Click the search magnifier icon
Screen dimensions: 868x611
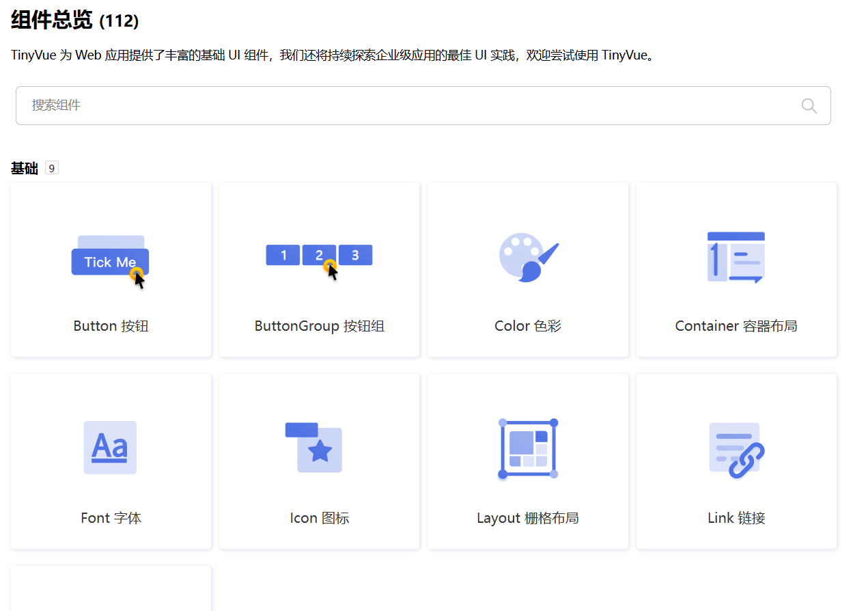tap(809, 106)
